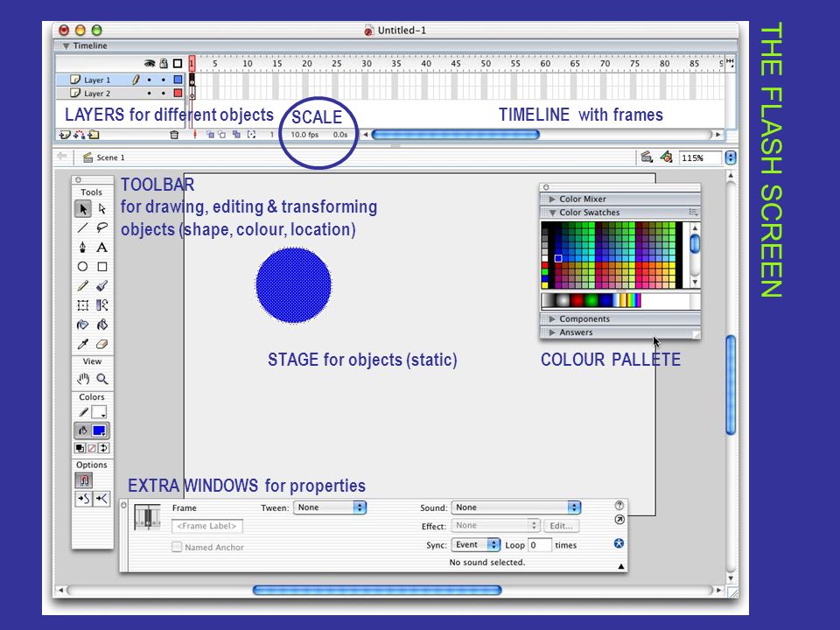Click the Delete Layer trash icon
Viewport: 840px width, 630px height.
pos(174,135)
